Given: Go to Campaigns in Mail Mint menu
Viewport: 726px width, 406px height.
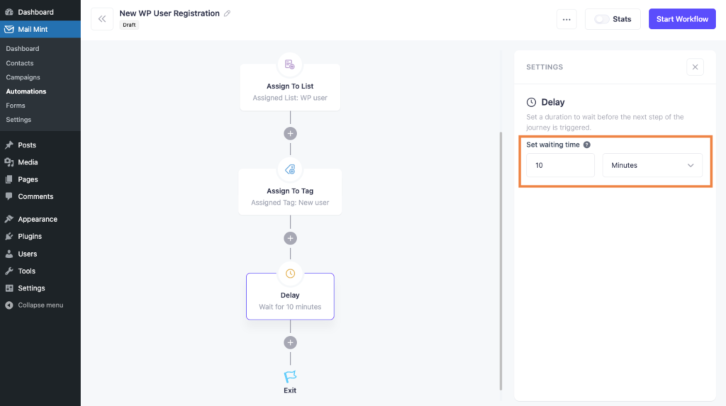Looking at the screenshot, I should tap(23, 77).
